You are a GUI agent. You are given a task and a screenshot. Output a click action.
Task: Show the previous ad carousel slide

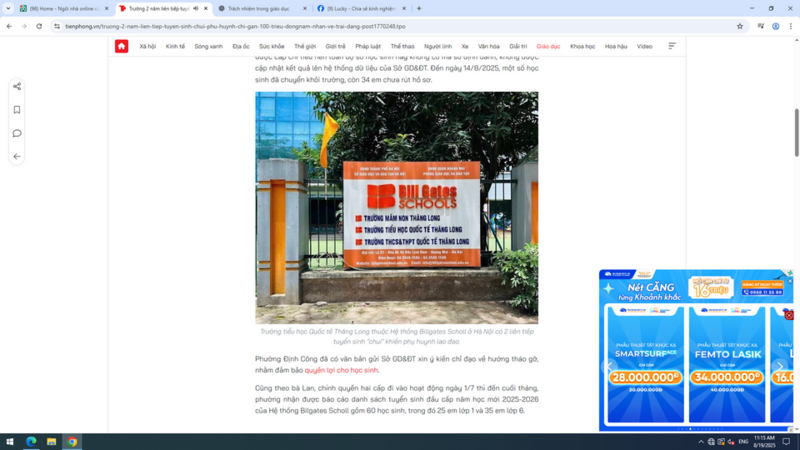[x=611, y=366]
